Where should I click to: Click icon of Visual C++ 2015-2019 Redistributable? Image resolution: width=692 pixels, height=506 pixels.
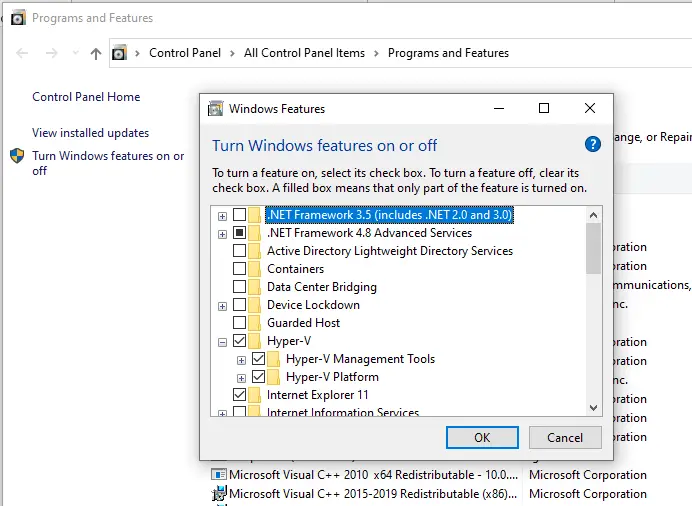(x=219, y=494)
